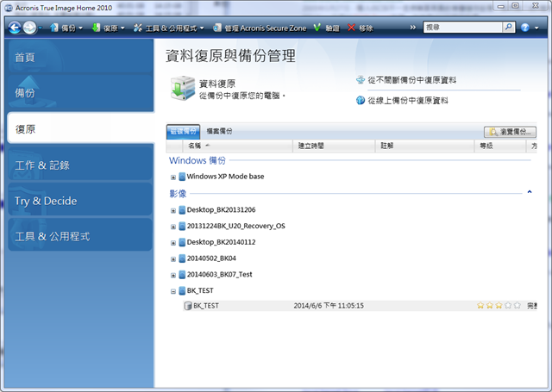Click the 驗證 toolbar item
552x392 pixels.
[x=326, y=28]
